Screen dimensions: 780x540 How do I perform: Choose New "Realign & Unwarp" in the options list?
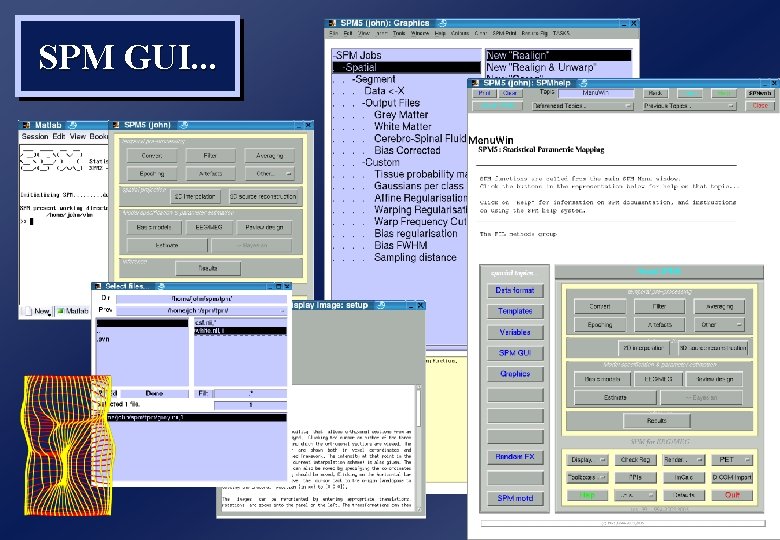coord(558,67)
